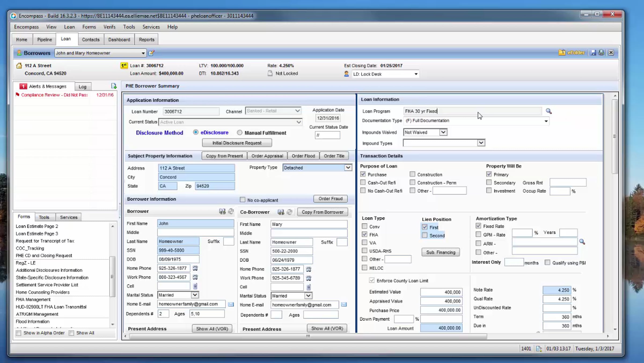Check the VA loan type checkbox
This screenshot has width=644, height=363.
point(364,242)
